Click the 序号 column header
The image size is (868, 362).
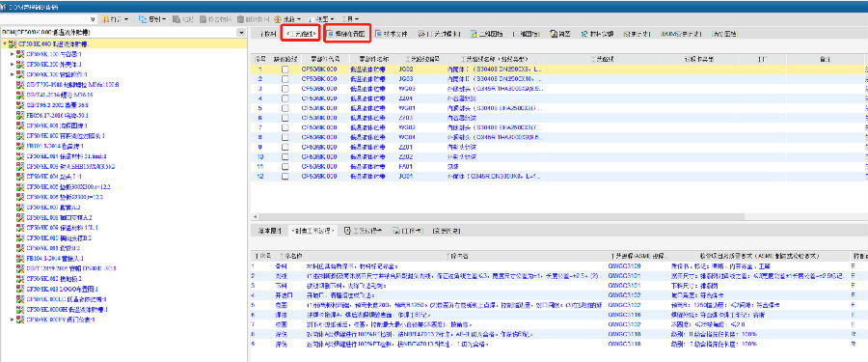pos(260,58)
